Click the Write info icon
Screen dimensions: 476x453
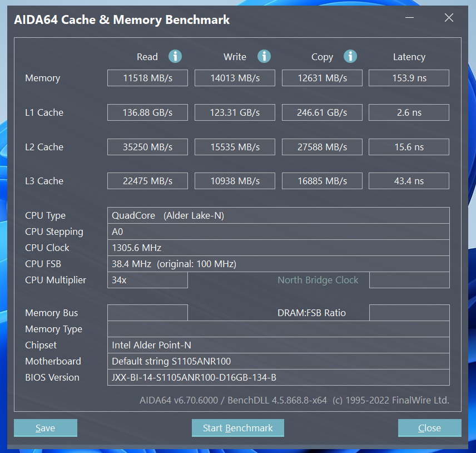[264, 57]
